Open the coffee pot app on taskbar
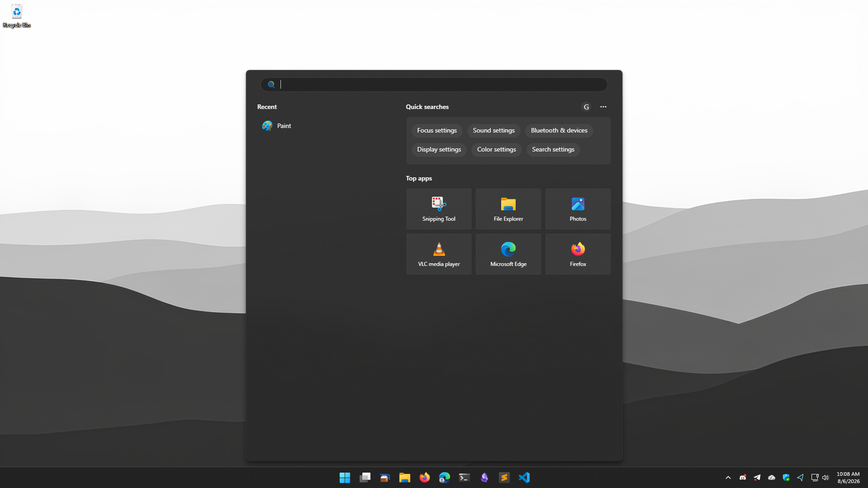 (385, 478)
